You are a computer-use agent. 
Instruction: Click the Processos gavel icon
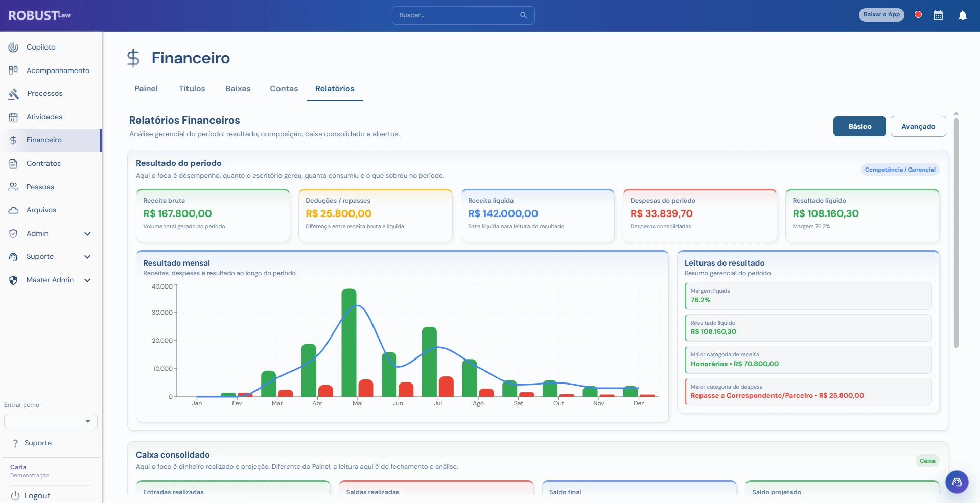click(14, 93)
